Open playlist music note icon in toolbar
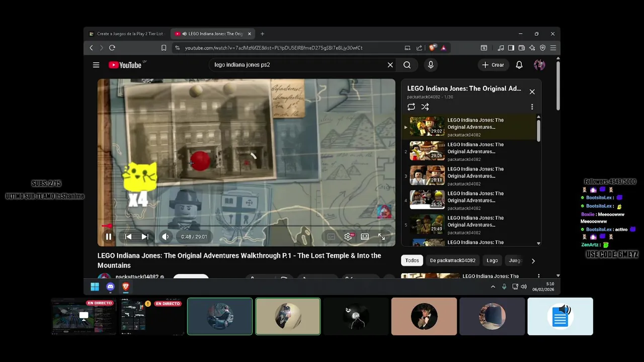This screenshot has width=644, height=362. pyautogui.click(x=501, y=48)
